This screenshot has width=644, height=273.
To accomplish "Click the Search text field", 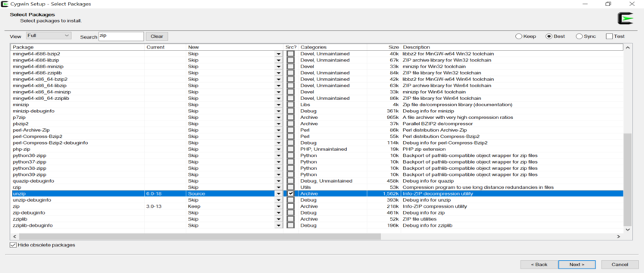I will 121,36.
